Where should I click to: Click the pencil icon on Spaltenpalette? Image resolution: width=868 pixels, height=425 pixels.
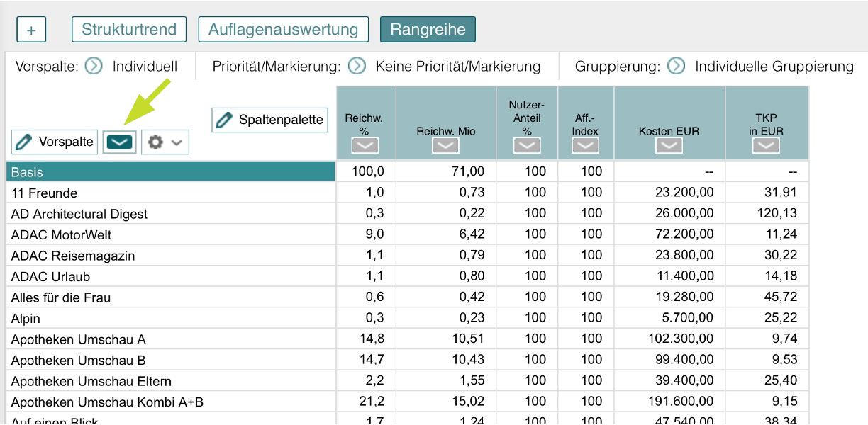tap(223, 119)
